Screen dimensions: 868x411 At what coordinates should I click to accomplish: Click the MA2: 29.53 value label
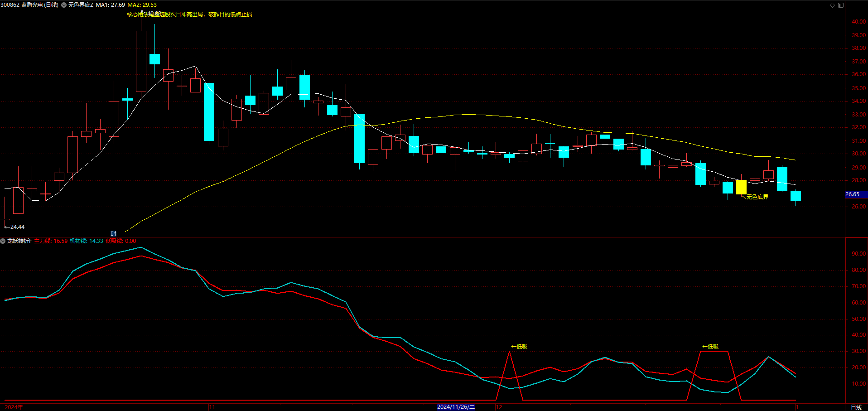142,5
